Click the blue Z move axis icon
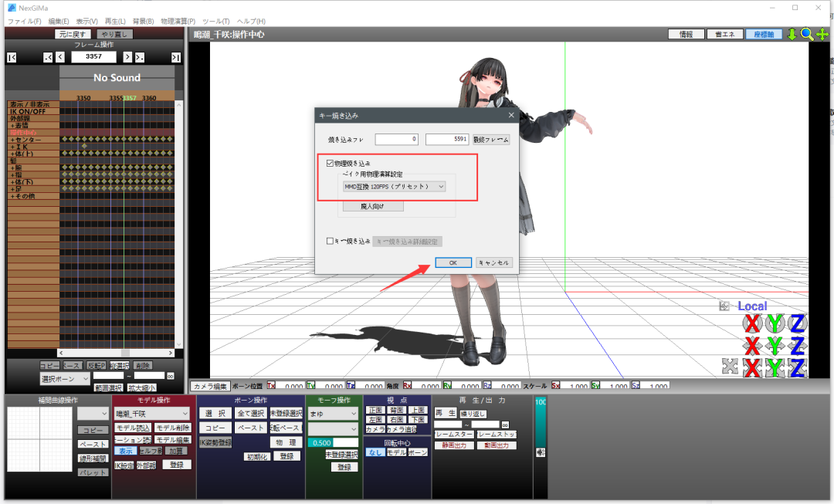This screenshot has width=834, height=504. point(797,346)
